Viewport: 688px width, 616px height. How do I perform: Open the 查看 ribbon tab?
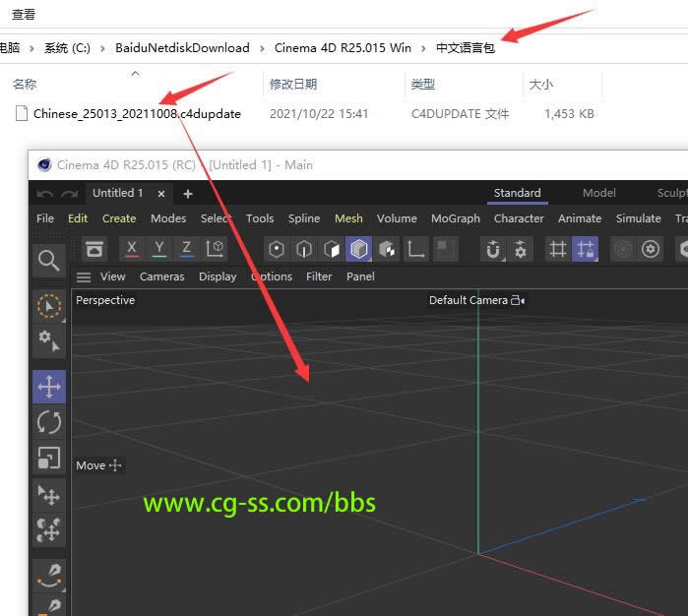click(x=24, y=15)
